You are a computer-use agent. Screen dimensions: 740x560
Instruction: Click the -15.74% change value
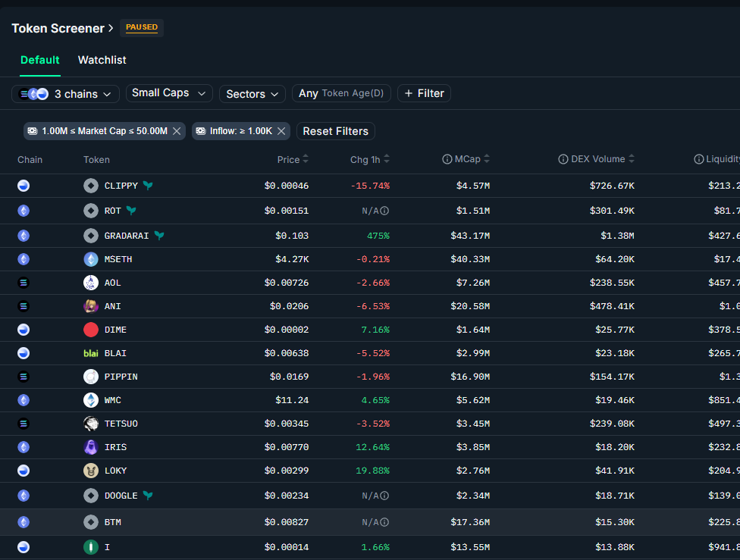(x=370, y=186)
